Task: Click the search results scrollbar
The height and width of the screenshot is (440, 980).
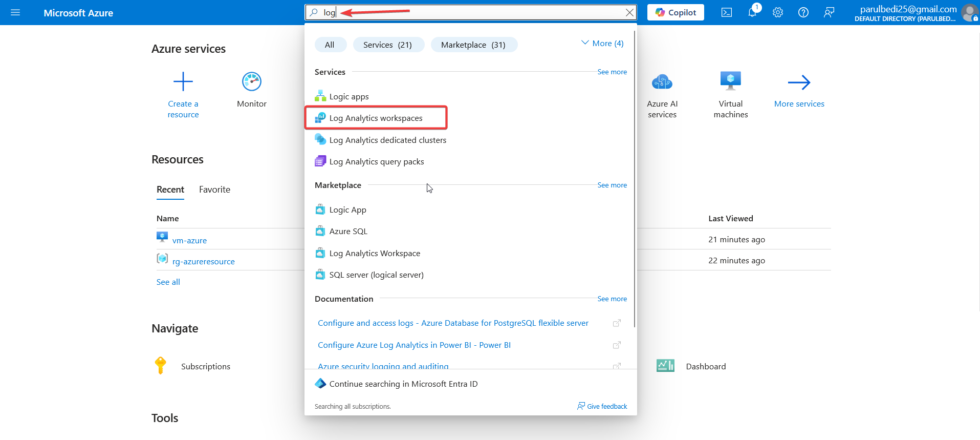Action: coord(635,178)
